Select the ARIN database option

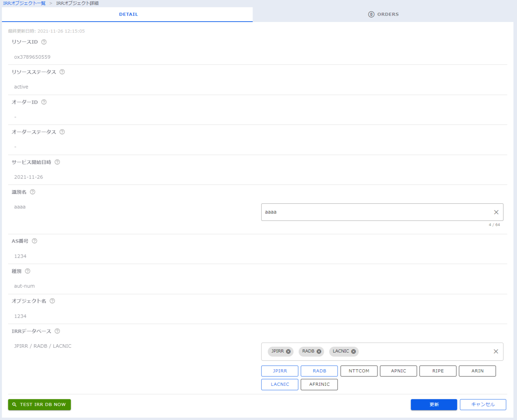477,371
